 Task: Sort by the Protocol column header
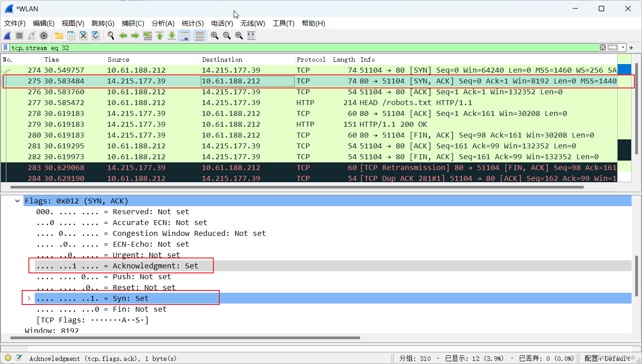pos(313,60)
